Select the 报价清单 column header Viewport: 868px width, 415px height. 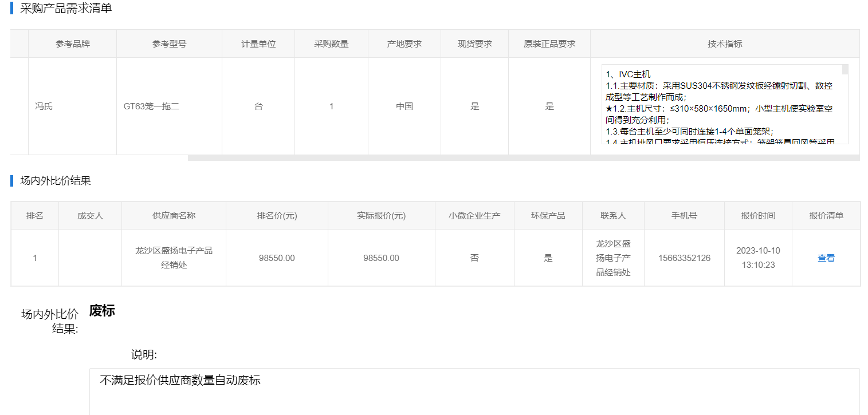coord(826,216)
